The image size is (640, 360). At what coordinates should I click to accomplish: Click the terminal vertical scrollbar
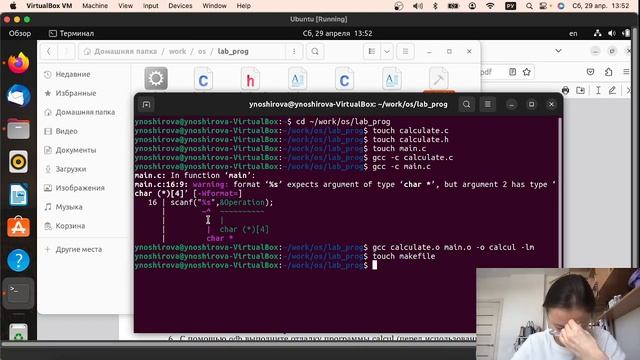pos(560,192)
